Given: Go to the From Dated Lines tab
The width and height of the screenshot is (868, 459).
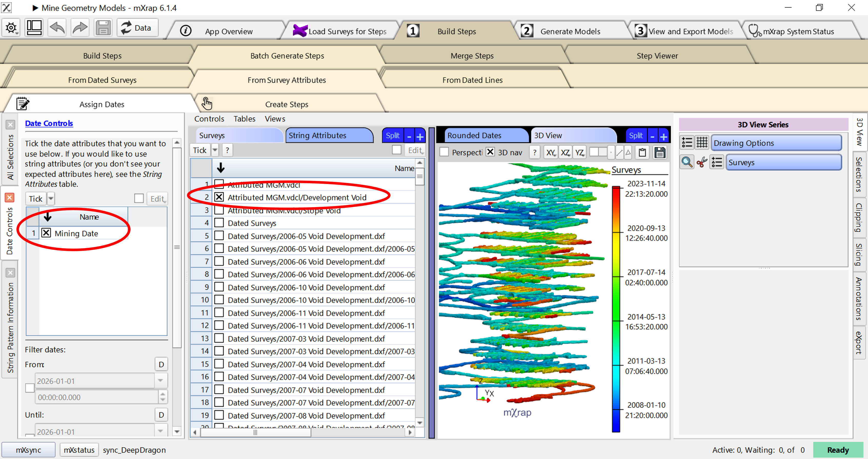Looking at the screenshot, I should click(x=472, y=80).
